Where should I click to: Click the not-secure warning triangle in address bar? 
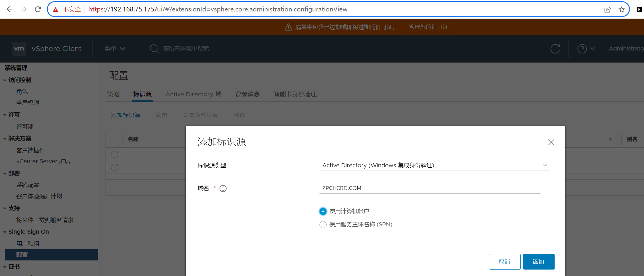[55, 9]
